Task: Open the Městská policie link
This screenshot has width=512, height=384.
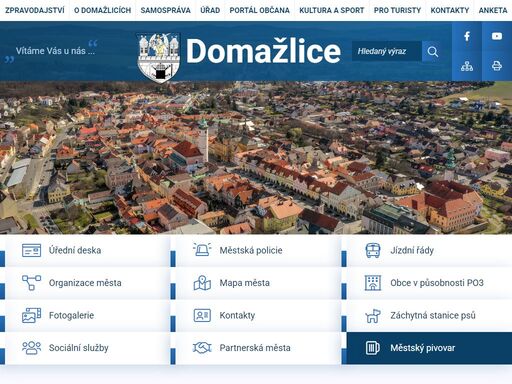Action: point(251,250)
